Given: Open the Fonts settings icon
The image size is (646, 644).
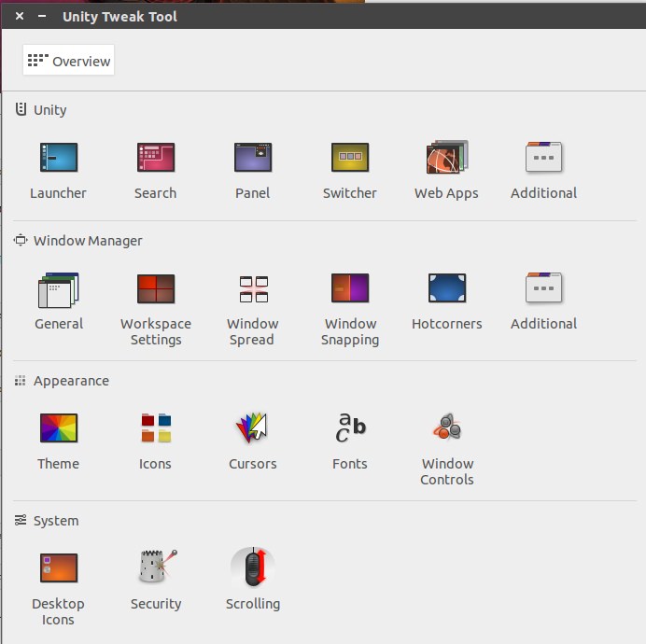Looking at the screenshot, I should pyautogui.click(x=350, y=427).
